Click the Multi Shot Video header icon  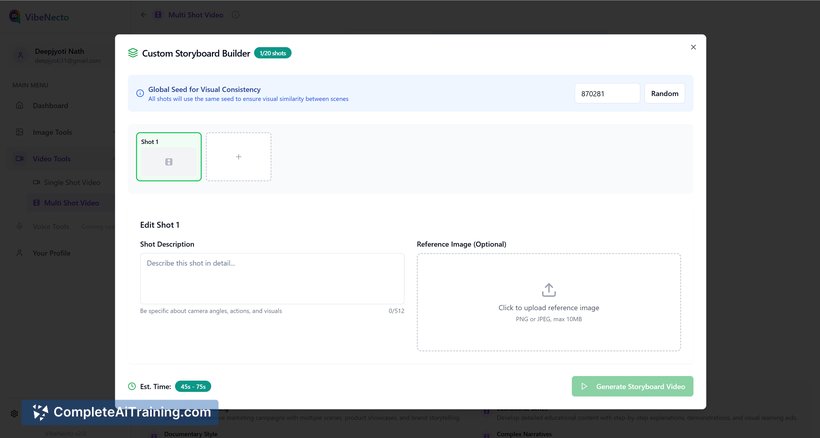(158, 15)
